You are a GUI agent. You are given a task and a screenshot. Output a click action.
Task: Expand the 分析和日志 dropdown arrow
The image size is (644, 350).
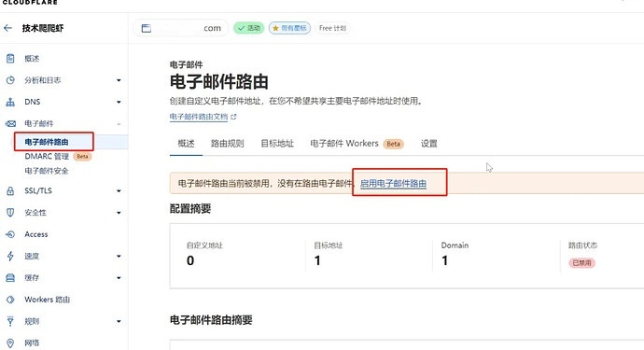point(119,80)
